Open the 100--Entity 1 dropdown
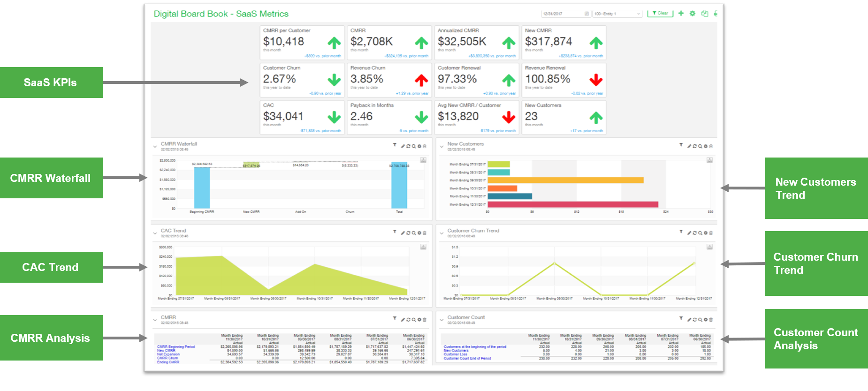The width and height of the screenshot is (868, 391). click(617, 14)
